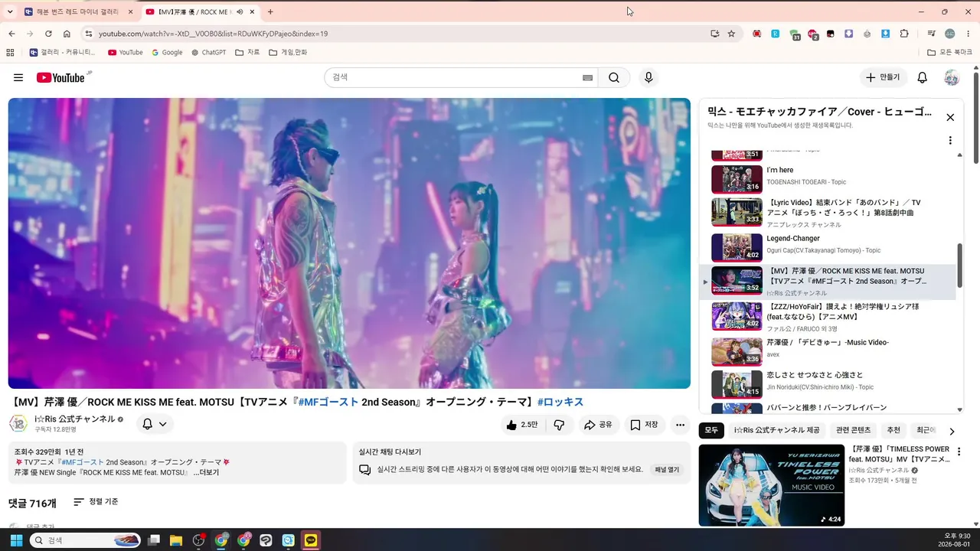This screenshot has width=980, height=551.
Task: Click the Windows taskbar search box
Action: click(x=85, y=540)
